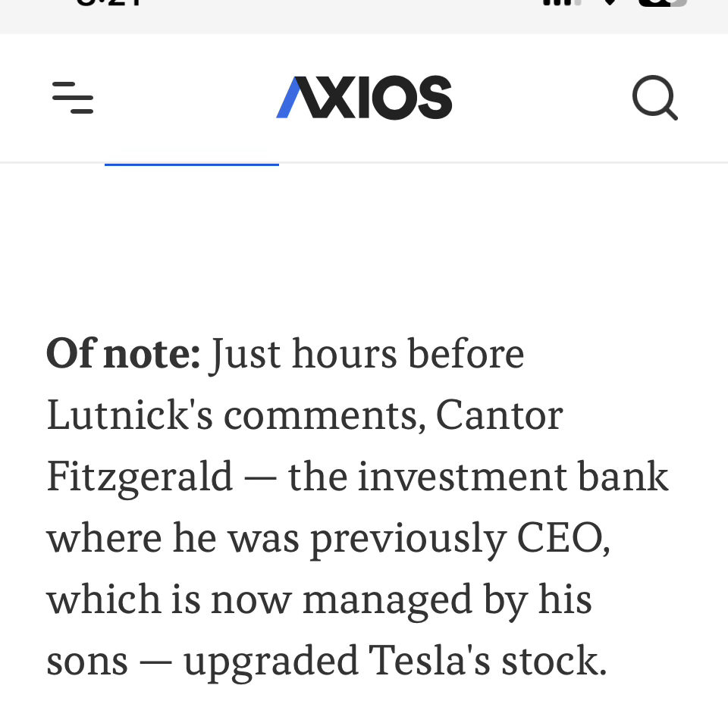Tap the magnifying glass search icon
This screenshot has width=728, height=701.
(654, 98)
